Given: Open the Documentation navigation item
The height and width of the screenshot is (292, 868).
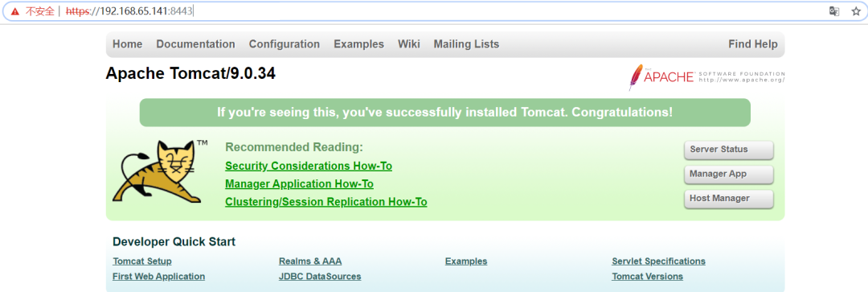Looking at the screenshot, I should (x=195, y=44).
